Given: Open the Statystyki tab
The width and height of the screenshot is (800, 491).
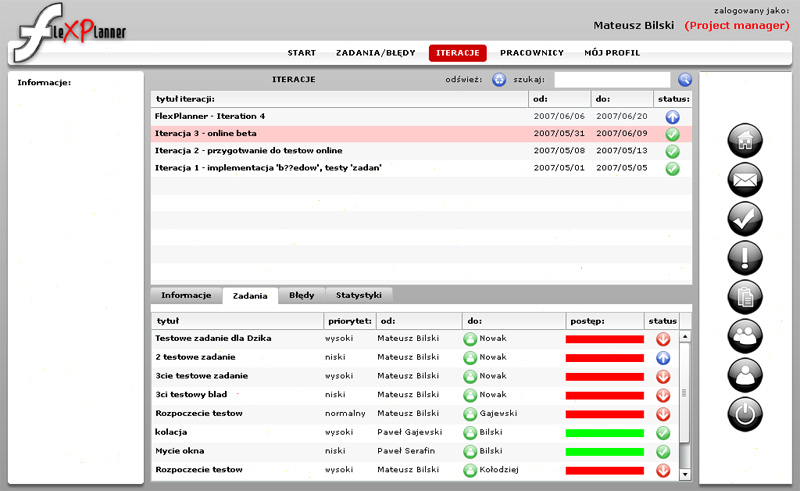Looking at the screenshot, I should [x=359, y=296].
